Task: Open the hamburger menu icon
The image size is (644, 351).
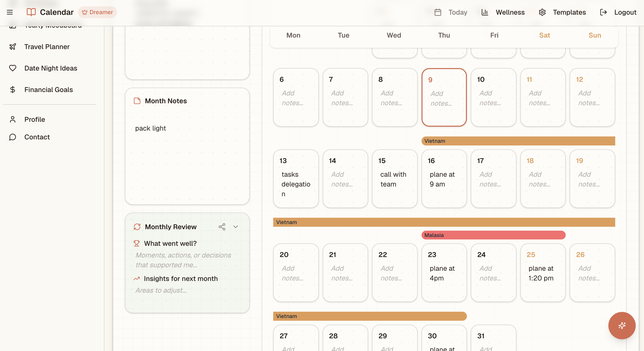Action: pos(10,12)
